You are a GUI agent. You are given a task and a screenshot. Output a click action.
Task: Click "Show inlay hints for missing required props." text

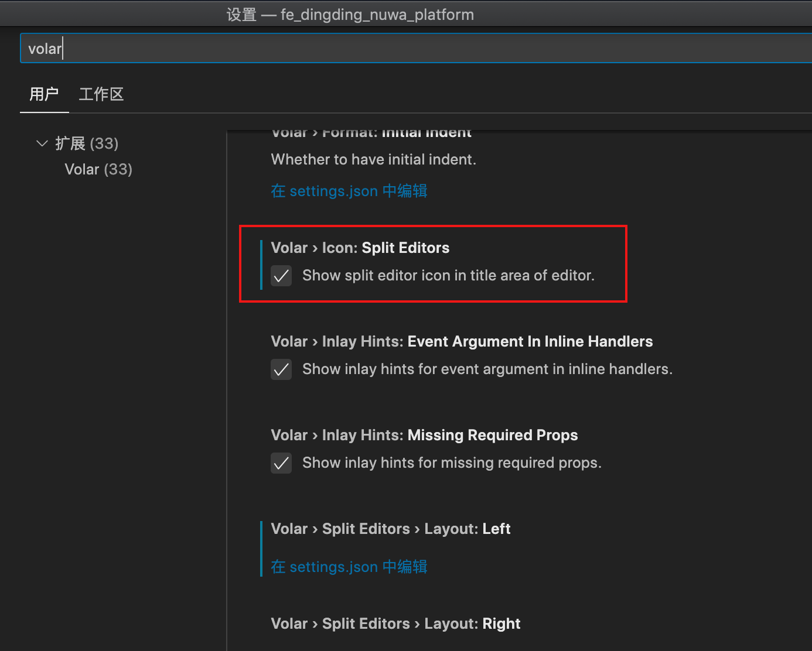coord(452,462)
